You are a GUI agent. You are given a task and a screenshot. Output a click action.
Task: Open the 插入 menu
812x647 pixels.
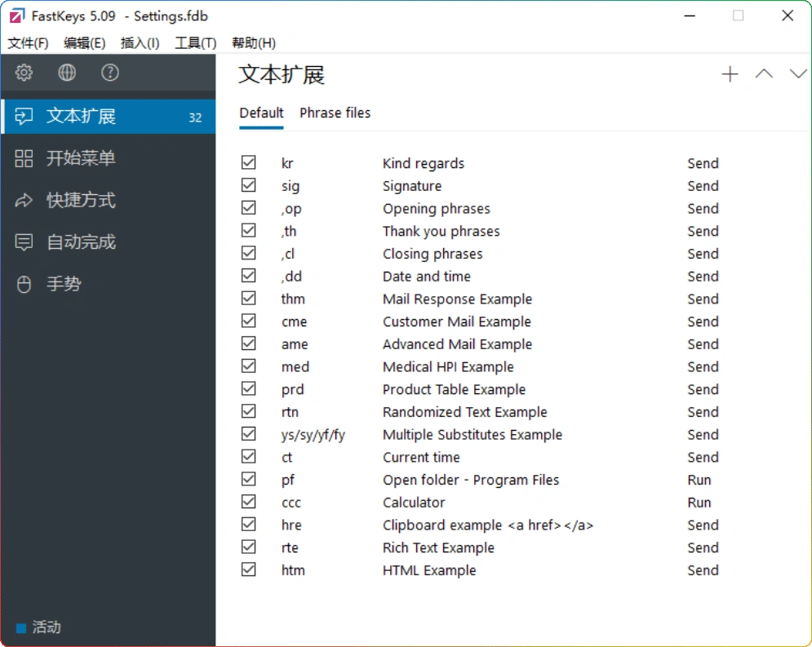coord(140,42)
